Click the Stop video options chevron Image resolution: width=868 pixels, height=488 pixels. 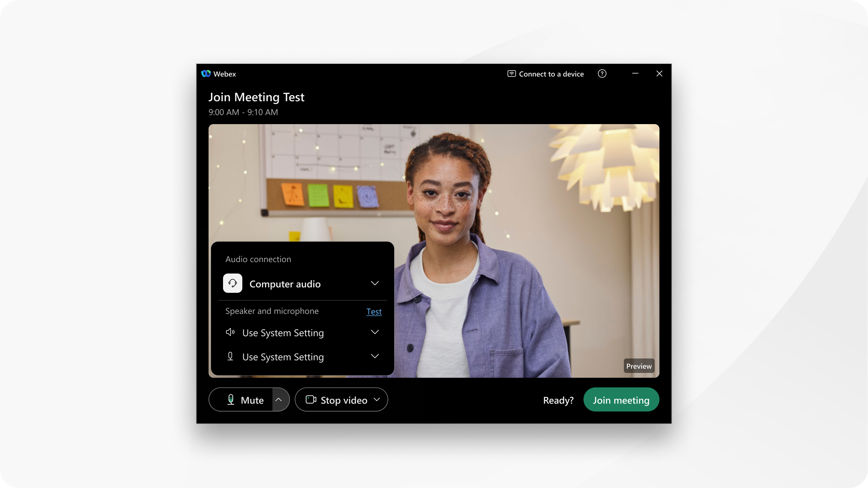click(x=379, y=400)
